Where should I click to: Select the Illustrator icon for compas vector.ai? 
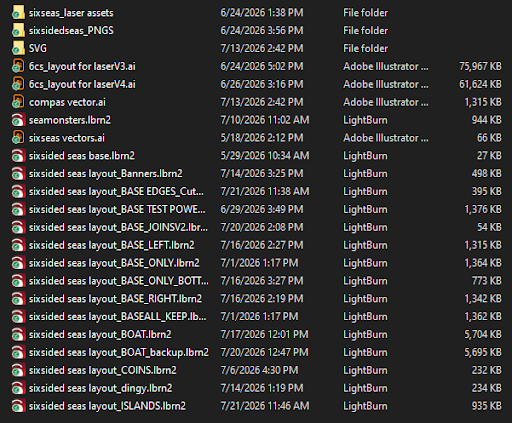tap(18, 102)
